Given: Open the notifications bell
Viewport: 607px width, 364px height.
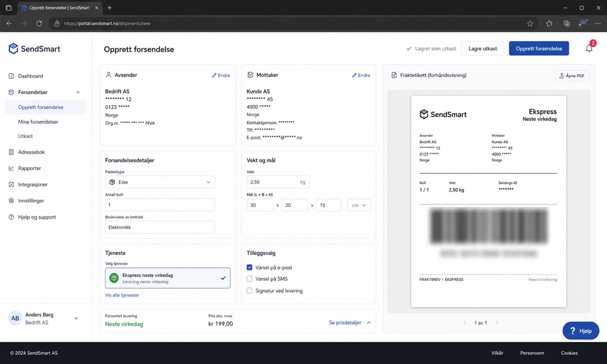Looking at the screenshot, I should [x=589, y=49].
